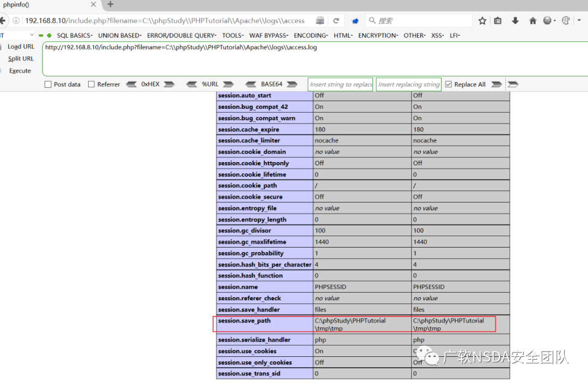Open the SQL BASICS menu

click(x=75, y=35)
